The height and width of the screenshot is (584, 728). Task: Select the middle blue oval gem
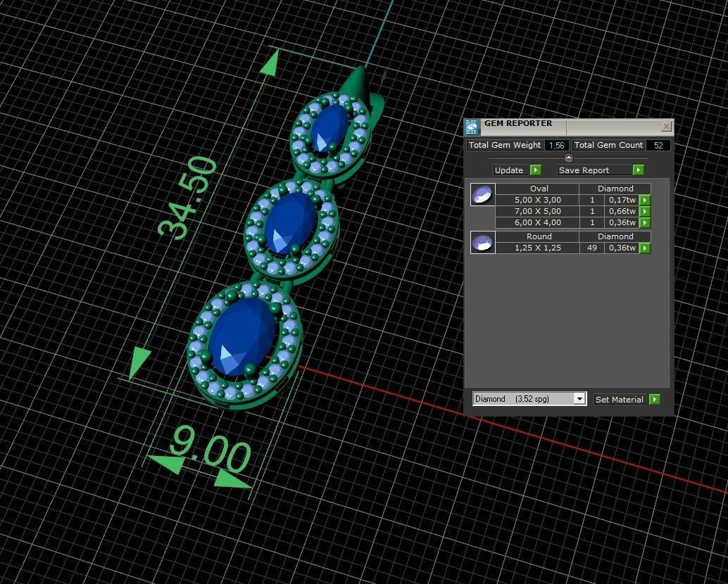coord(290,224)
